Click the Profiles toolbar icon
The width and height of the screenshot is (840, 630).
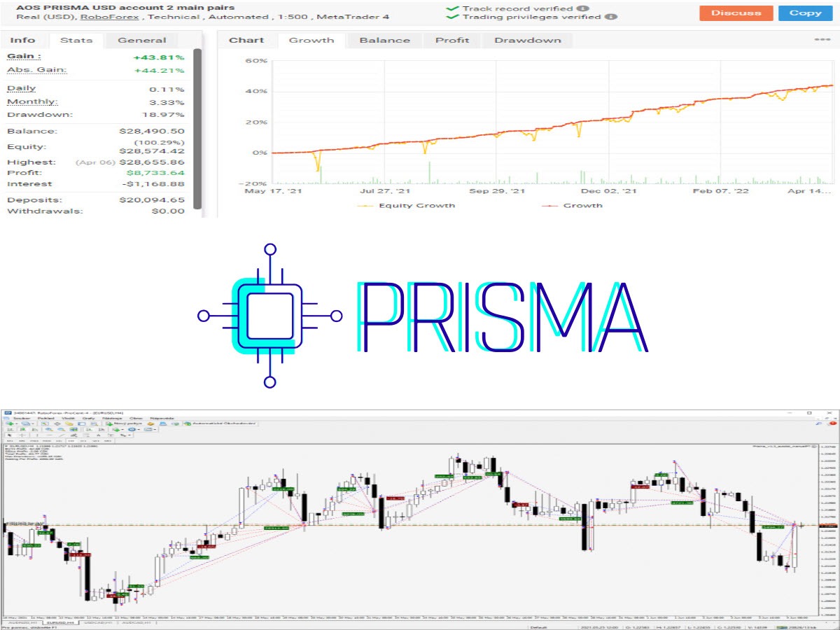pyautogui.click(x=25, y=423)
